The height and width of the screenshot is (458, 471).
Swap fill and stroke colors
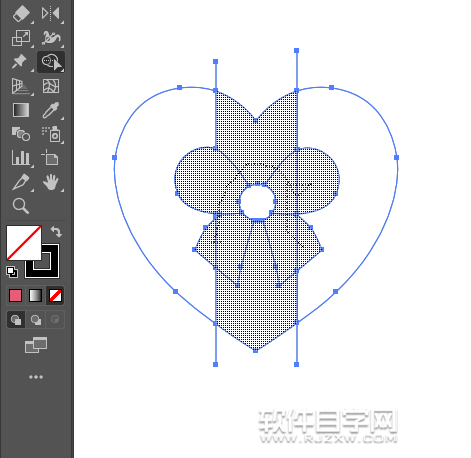pyautogui.click(x=56, y=231)
